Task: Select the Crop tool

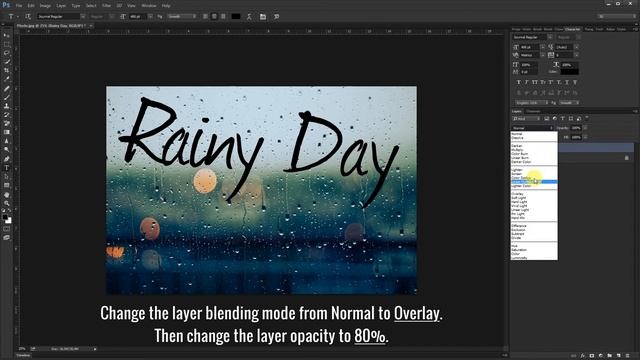Action: click(x=7, y=70)
